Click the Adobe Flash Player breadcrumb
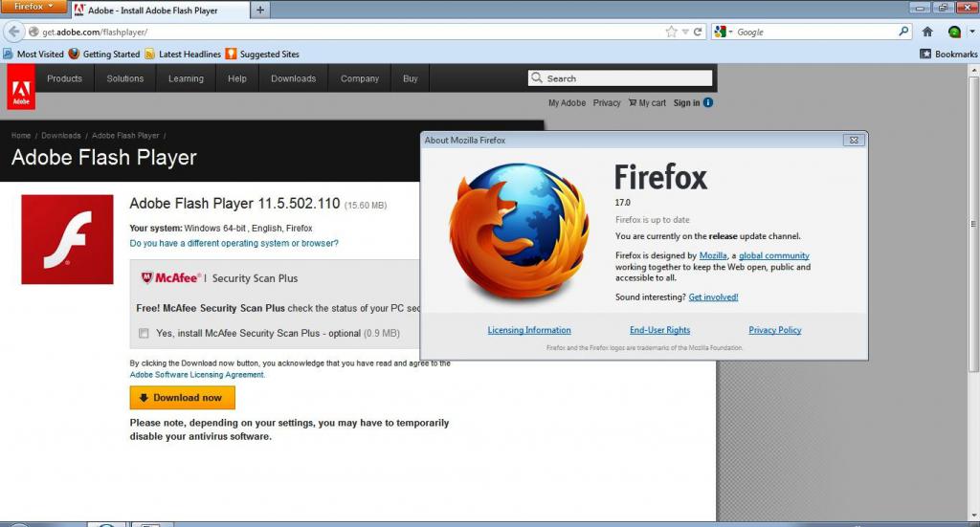Screen dimensions: 980x527 (x=125, y=136)
